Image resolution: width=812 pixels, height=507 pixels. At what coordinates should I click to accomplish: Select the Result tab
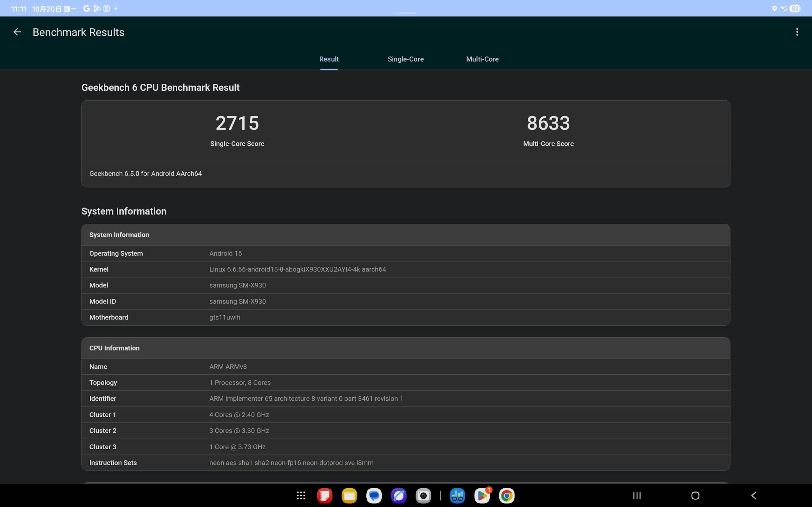329,59
